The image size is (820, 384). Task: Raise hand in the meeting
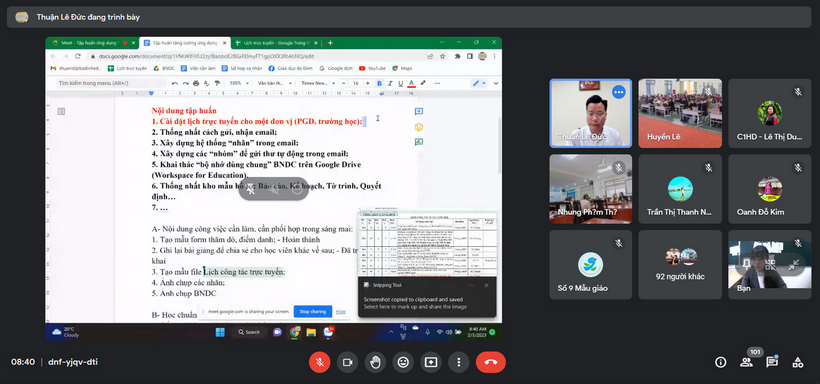point(375,362)
